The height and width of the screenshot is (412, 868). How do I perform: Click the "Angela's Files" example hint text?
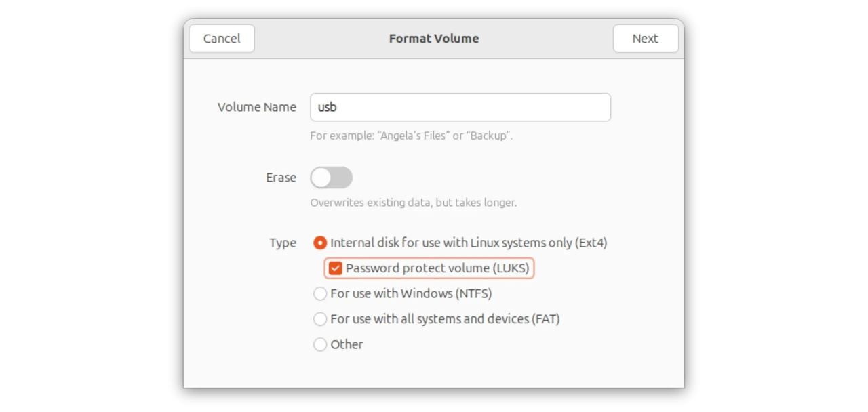pyautogui.click(x=411, y=136)
